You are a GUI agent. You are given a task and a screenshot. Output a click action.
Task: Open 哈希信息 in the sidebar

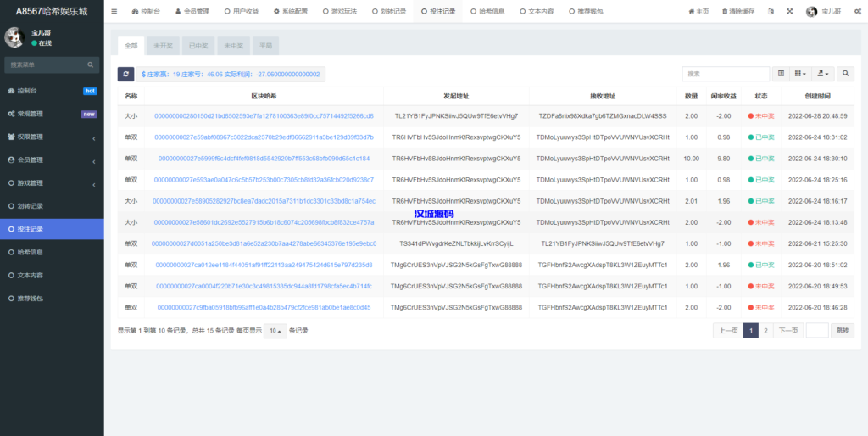click(x=52, y=252)
